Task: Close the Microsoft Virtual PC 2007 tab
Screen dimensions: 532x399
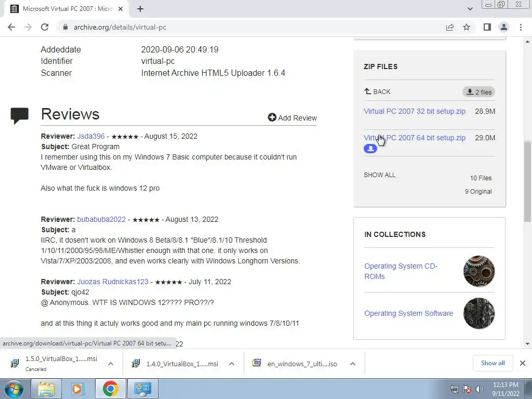Action: point(121,9)
